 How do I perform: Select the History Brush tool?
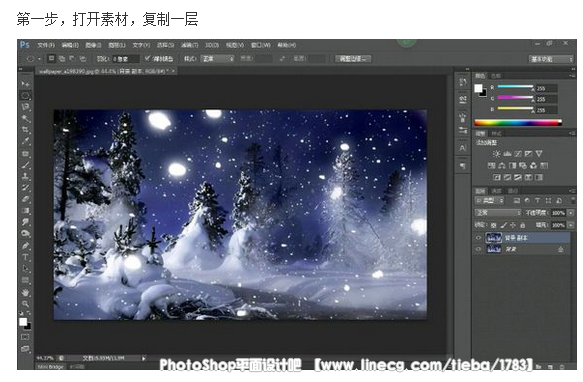coord(25,188)
